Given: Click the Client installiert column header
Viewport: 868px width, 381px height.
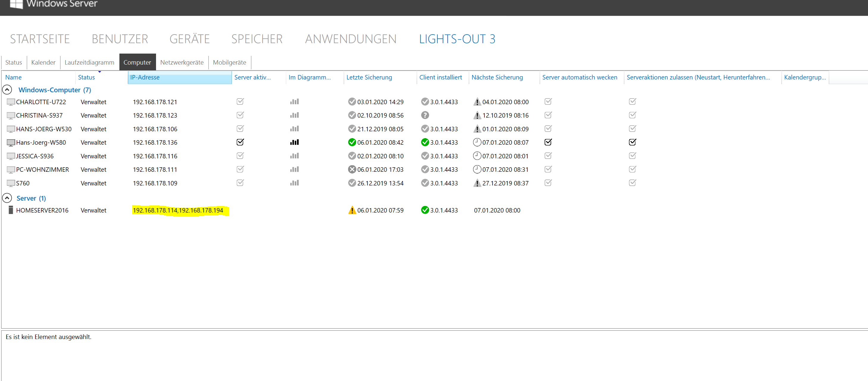Looking at the screenshot, I should pyautogui.click(x=442, y=77).
